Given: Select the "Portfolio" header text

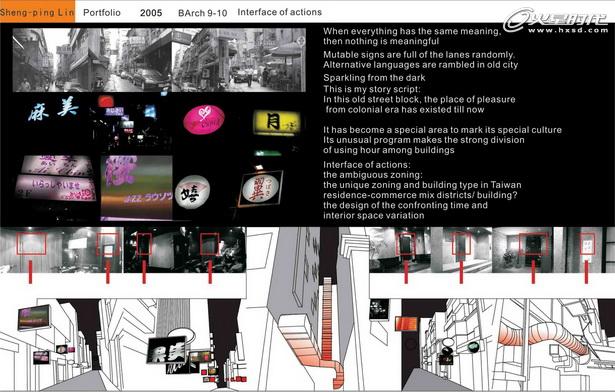Looking at the screenshot, I should coord(102,13).
